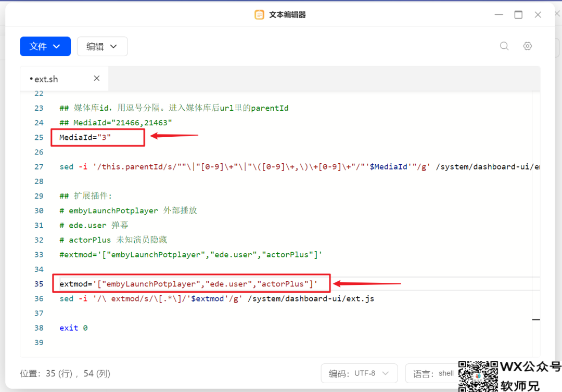Image resolution: width=562 pixels, height=392 pixels.
Task: Click line number 35 in gutter
Action: [x=39, y=284]
